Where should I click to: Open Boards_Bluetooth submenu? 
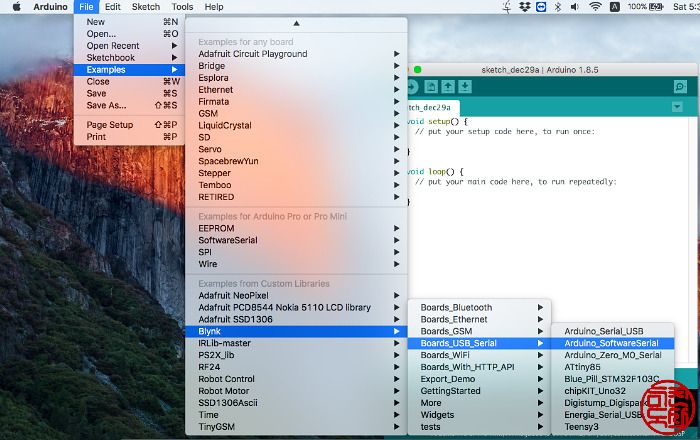click(x=479, y=307)
